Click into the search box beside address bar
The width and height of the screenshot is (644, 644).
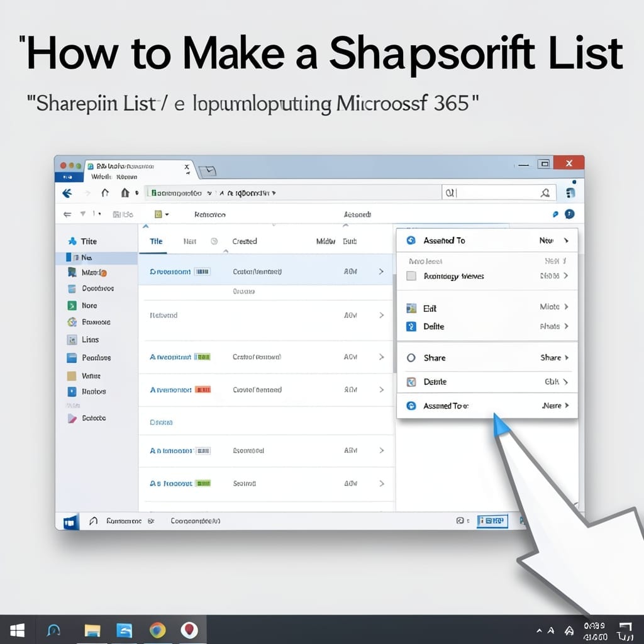pos(499,192)
